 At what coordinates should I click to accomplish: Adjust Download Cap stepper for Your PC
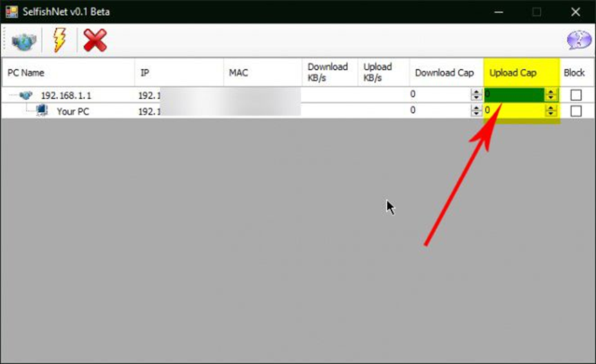(476, 111)
